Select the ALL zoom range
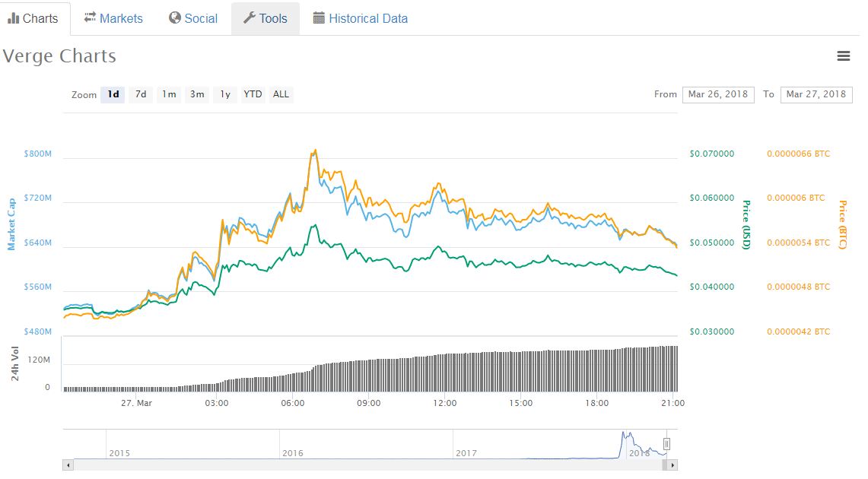This screenshot has height=479, width=868. pos(281,94)
